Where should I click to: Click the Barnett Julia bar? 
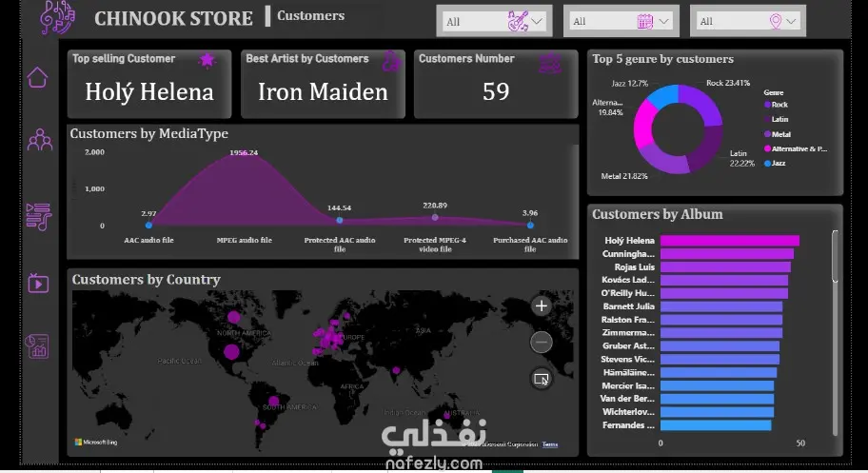pos(721,306)
